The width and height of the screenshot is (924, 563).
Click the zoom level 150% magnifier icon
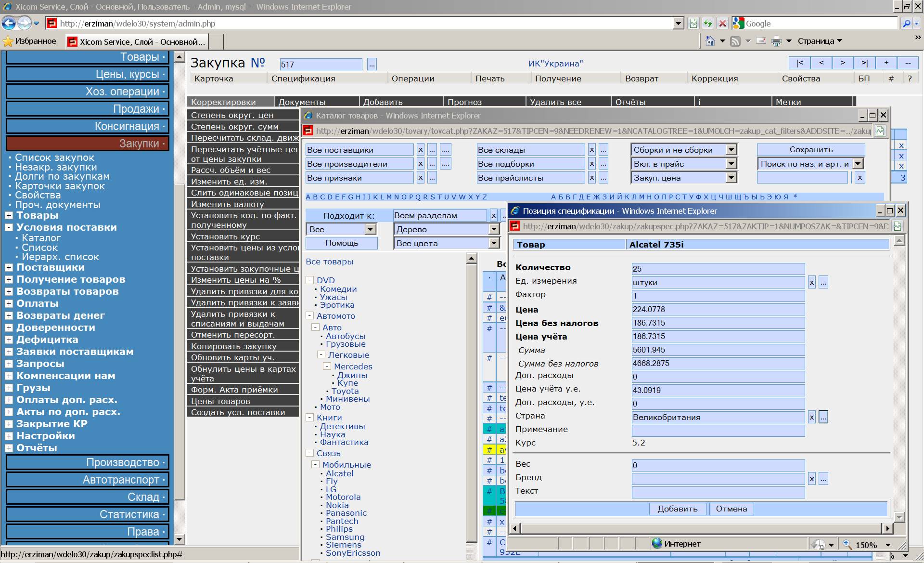(847, 544)
